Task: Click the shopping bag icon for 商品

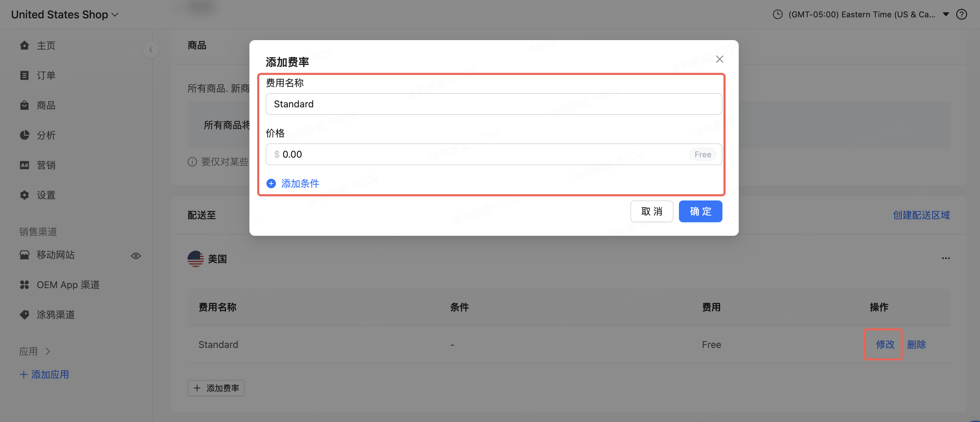Action: [x=24, y=105]
